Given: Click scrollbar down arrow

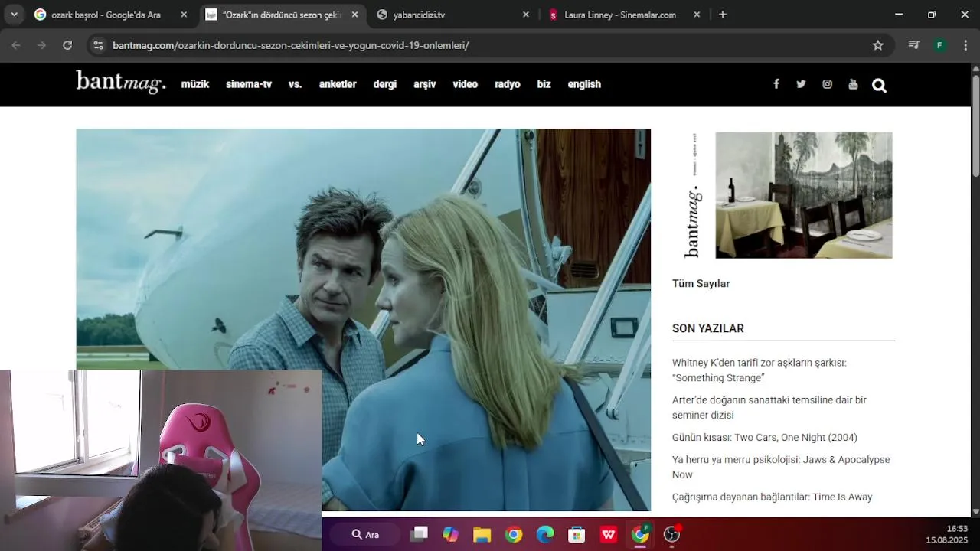Looking at the screenshot, I should [x=975, y=511].
